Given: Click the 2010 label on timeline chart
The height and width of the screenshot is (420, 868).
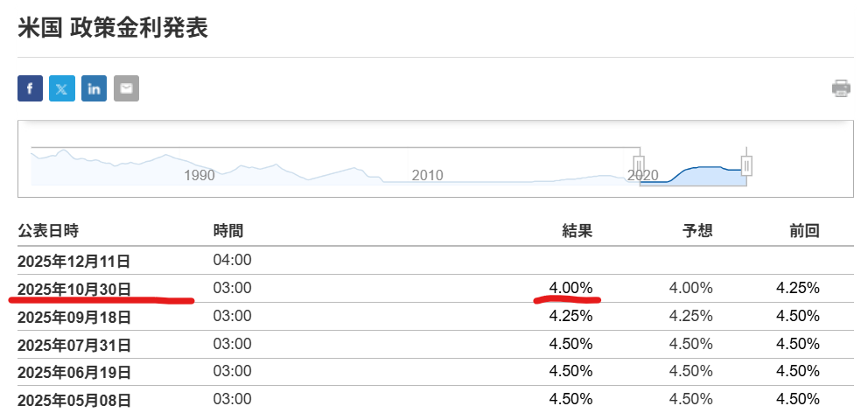Looking at the screenshot, I should (x=427, y=175).
